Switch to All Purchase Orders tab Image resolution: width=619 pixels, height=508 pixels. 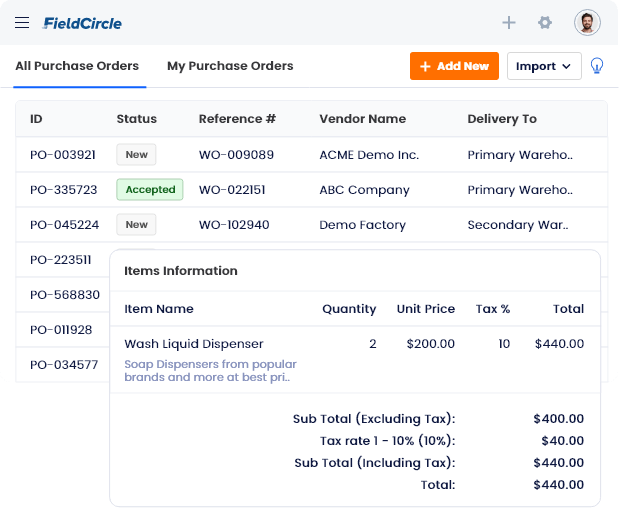(77, 66)
